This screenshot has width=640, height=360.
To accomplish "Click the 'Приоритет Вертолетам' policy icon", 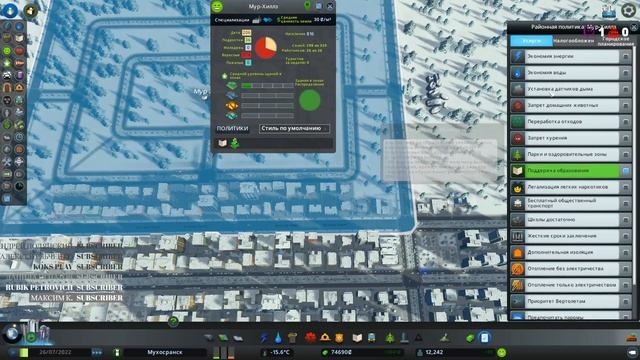I will (518, 301).
